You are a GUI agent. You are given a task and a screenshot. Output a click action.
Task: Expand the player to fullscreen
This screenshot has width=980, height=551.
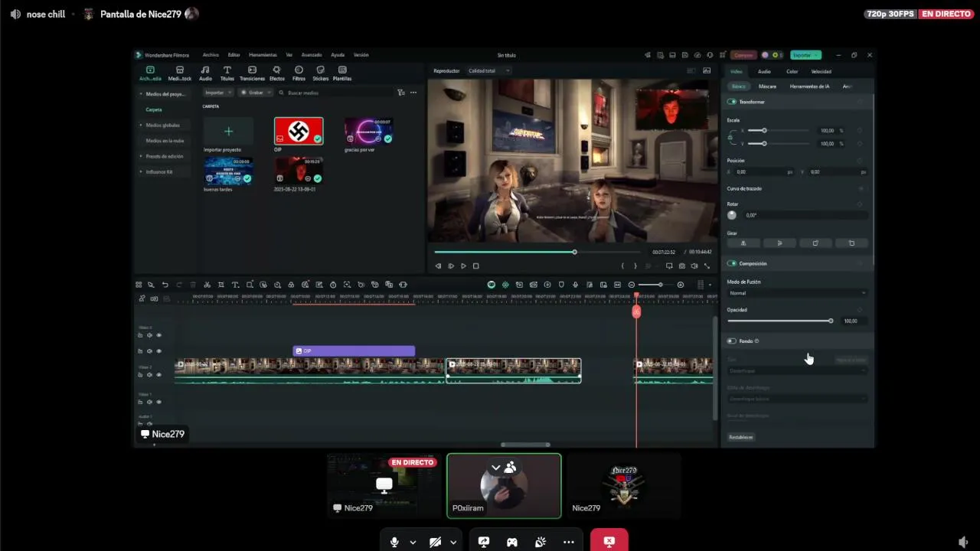pos(707,266)
